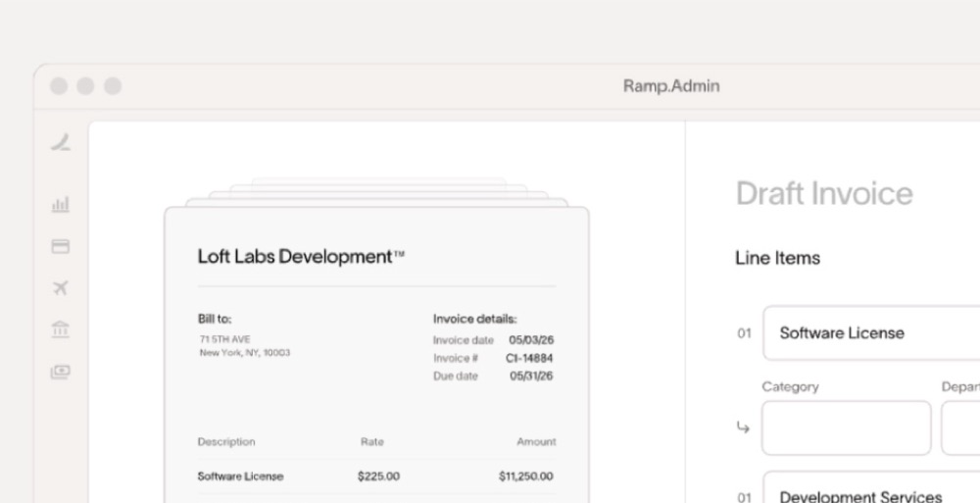Open the Department field next to Category
Image resolution: width=980 pixels, height=503 pixels.
[960, 428]
